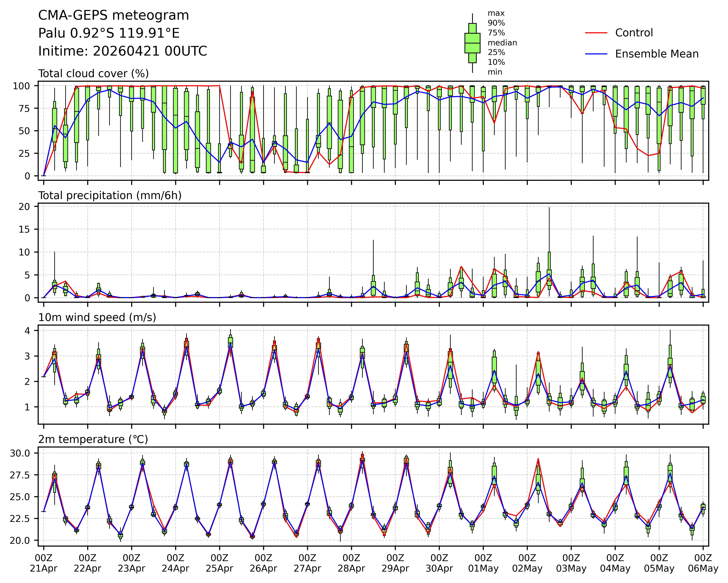The image size is (728, 583).
Task: Click the '10m wind speed (m/s)' panel title
Action: (x=97, y=318)
